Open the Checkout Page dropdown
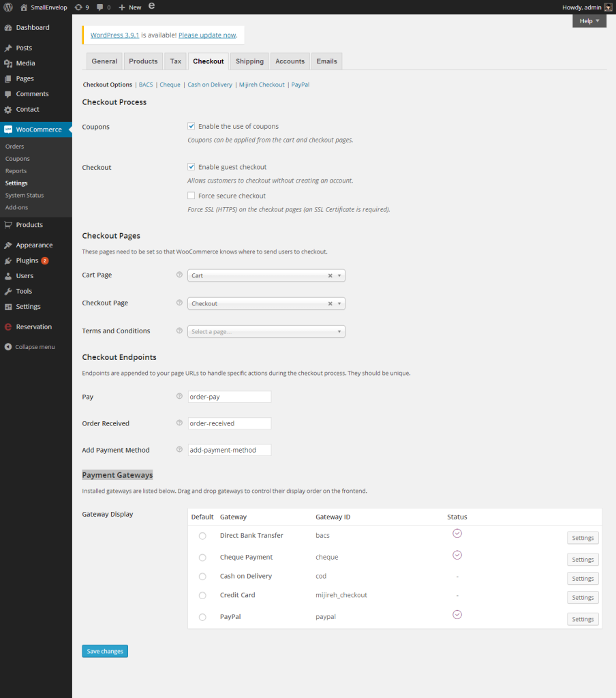616x698 pixels. tap(266, 303)
